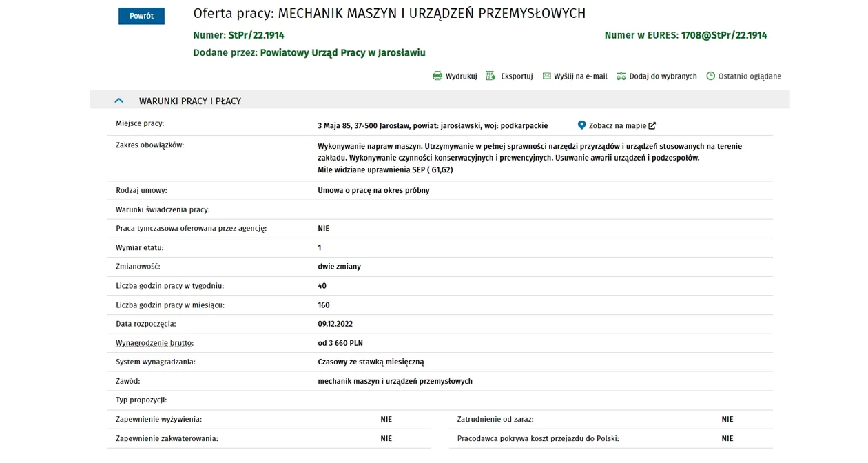Click the Data rozpoczęcia label
Screen dimensions: 868x463
(x=146, y=324)
